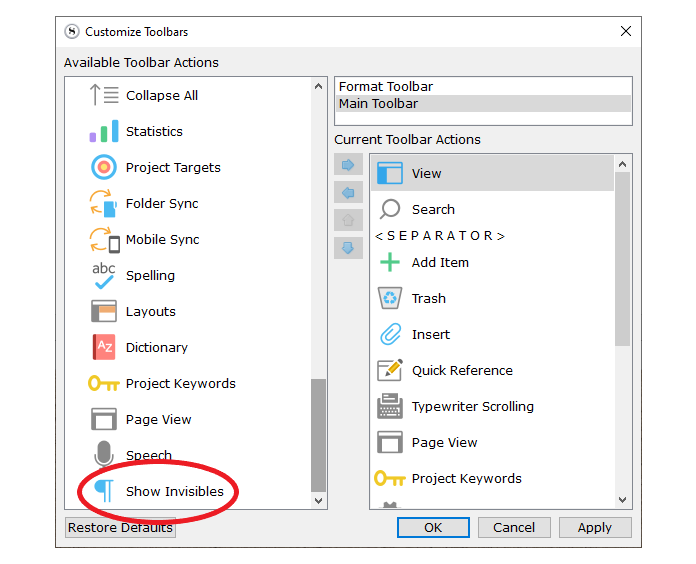Viewport: 696px width, 564px height.
Task: Select the Add Item label
Action: pos(440,262)
